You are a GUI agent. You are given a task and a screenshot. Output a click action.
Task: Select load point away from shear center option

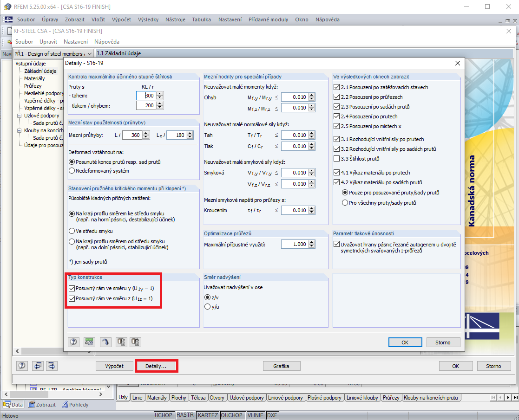pos(72,242)
